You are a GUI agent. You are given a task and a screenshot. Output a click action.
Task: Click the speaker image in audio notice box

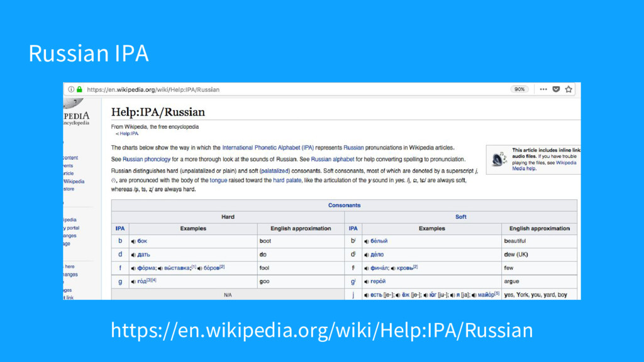(499, 159)
